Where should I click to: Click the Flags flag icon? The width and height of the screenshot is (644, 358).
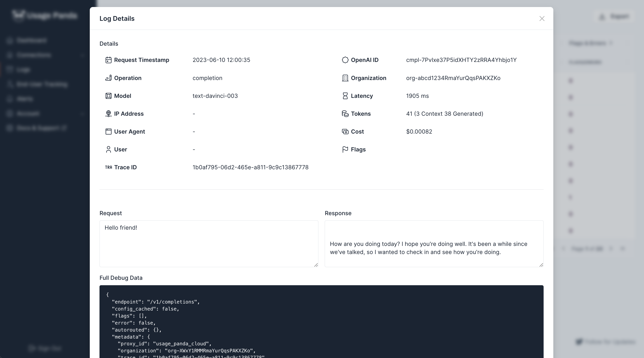(345, 149)
